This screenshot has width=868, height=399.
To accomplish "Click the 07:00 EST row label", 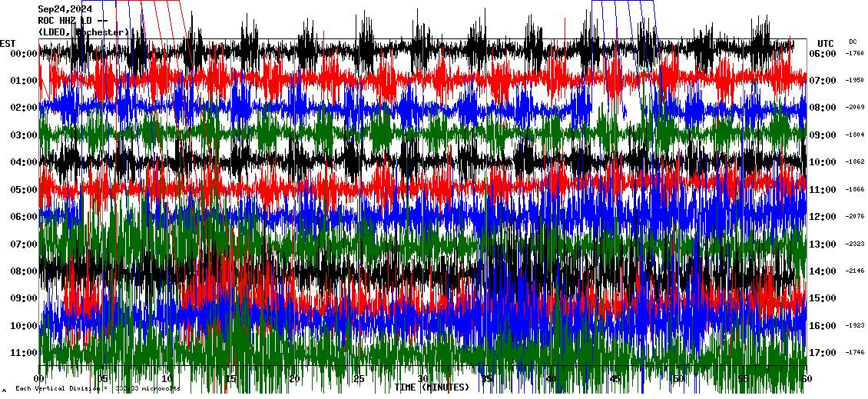I will [x=25, y=244].
